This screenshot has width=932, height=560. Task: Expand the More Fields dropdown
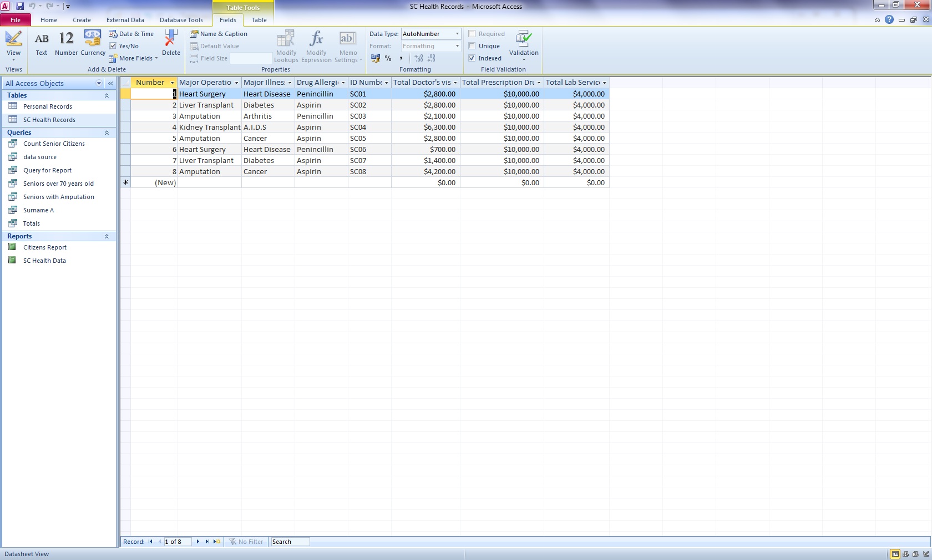(133, 58)
